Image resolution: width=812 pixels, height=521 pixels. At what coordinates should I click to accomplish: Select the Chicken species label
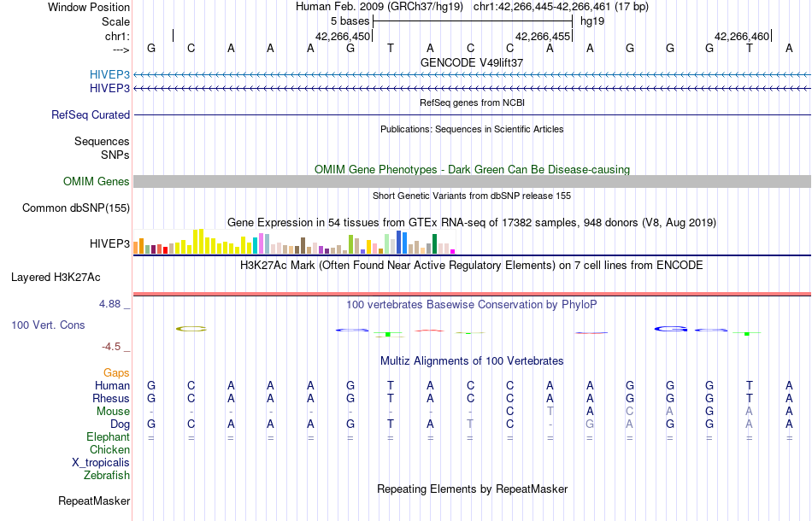coord(109,449)
